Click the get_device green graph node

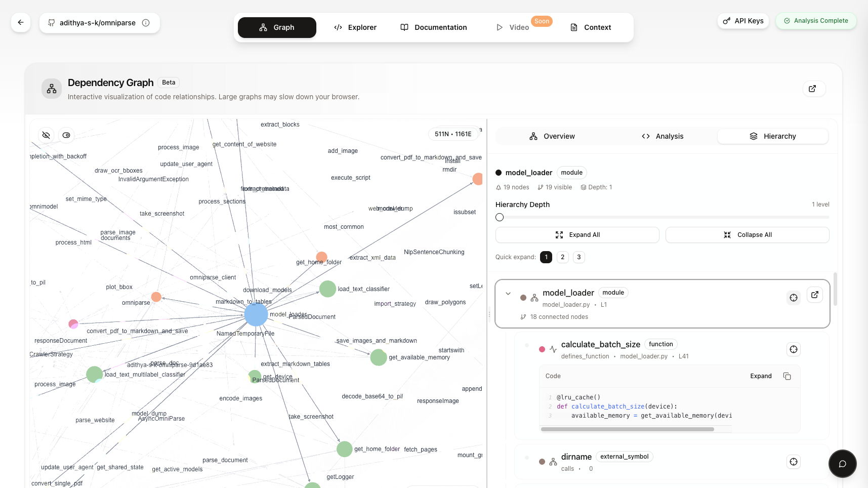coord(255,376)
